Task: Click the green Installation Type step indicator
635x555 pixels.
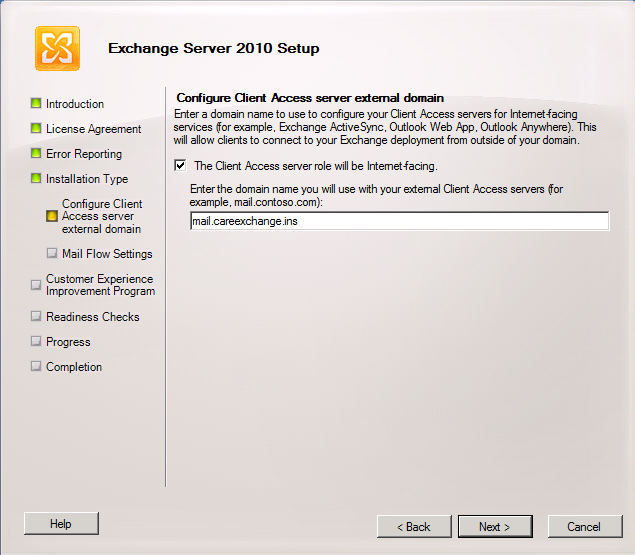Action: [36, 178]
